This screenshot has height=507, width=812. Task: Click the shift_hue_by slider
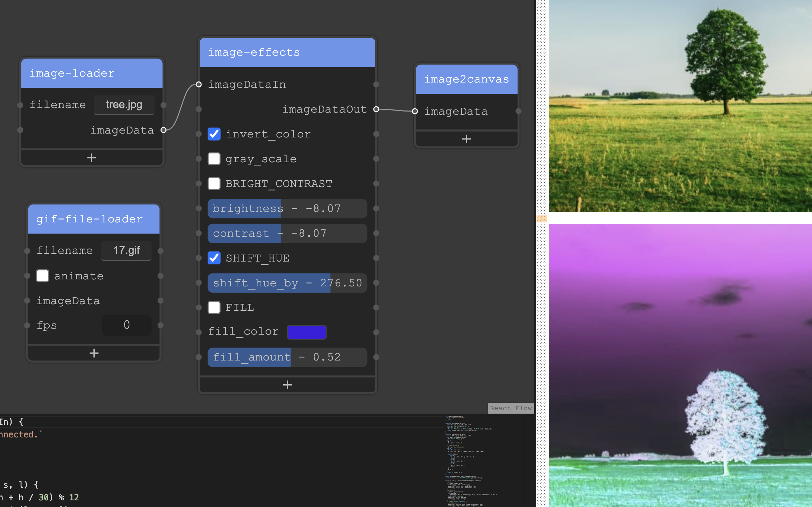point(287,283)
